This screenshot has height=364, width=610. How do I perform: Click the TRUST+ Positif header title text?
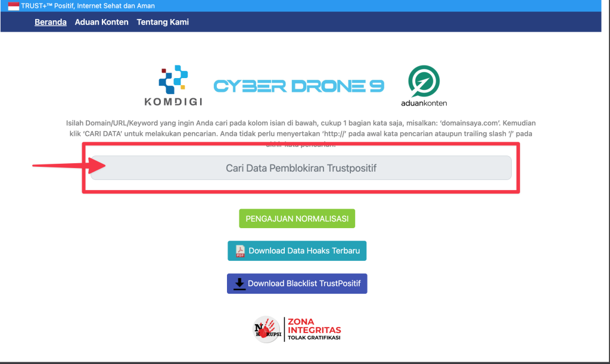[x=88, y=6]
